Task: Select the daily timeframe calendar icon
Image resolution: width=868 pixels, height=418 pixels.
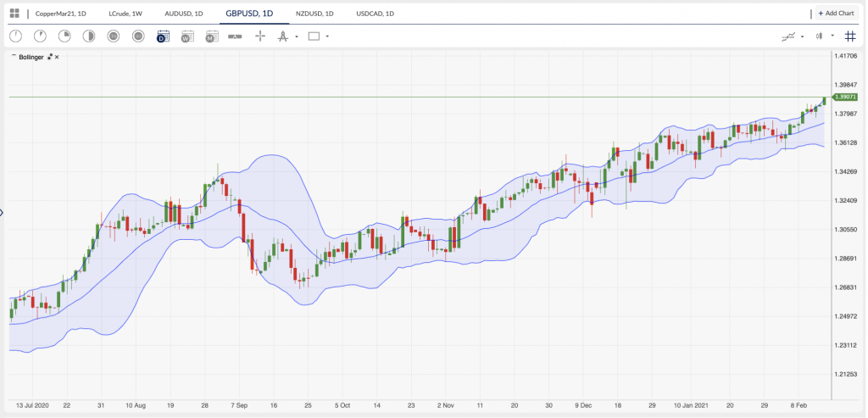Action: pyautogui.click(x=163, y=36)
